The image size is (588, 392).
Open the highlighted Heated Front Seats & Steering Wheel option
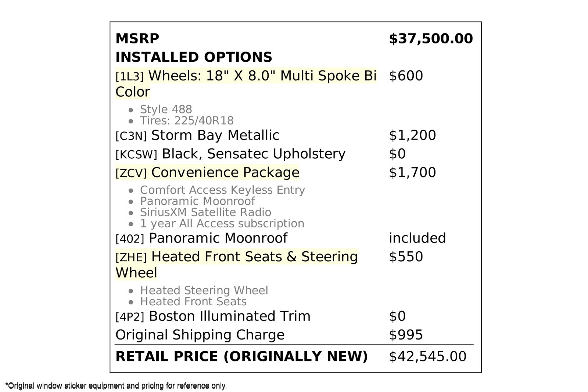(x=236, y=257)
